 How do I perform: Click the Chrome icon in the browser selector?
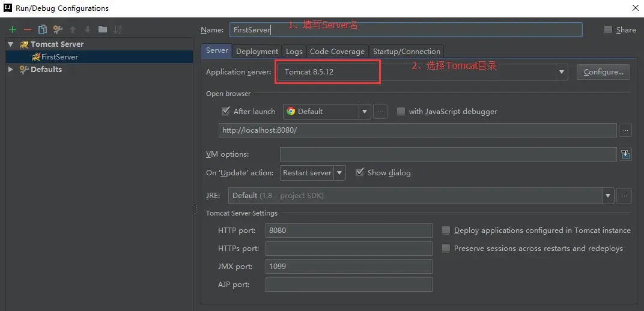pyautogui.click(x=291, y=111)
